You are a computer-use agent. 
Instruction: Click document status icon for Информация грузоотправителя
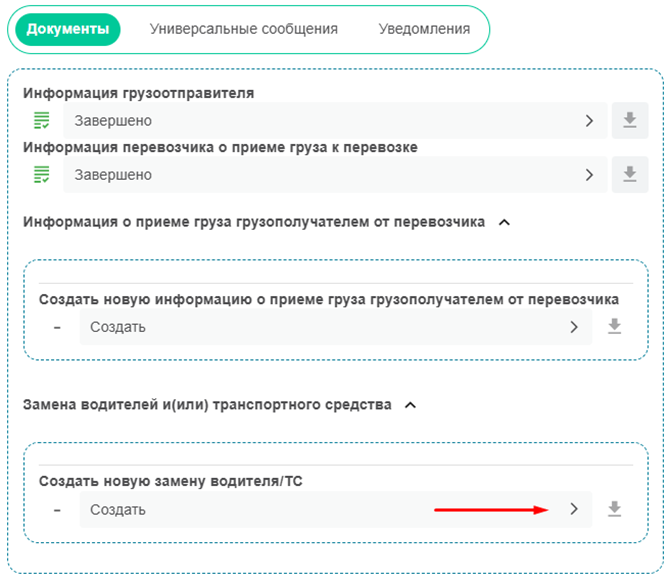pyautogui.click(x=42, y=121)
